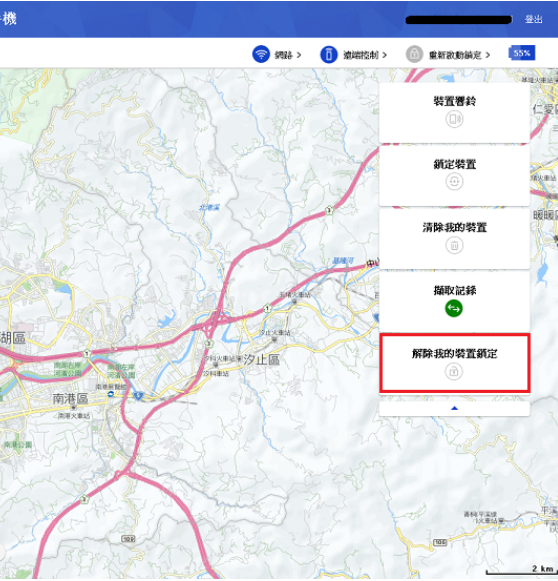
Task: Collapse the action panel with blue arrow
Action: point(455,408)
